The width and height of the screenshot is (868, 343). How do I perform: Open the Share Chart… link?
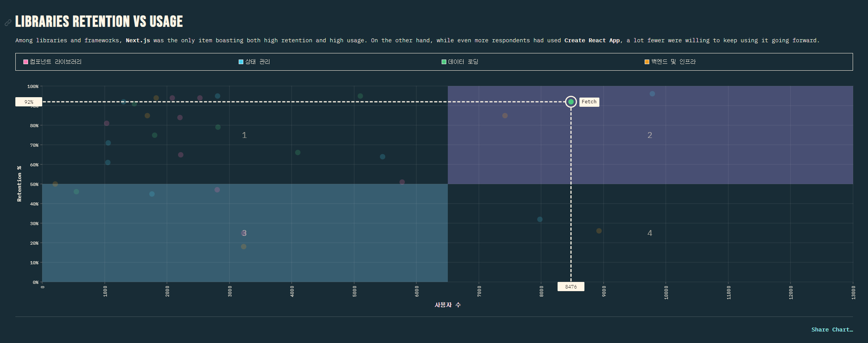[832, 330]
